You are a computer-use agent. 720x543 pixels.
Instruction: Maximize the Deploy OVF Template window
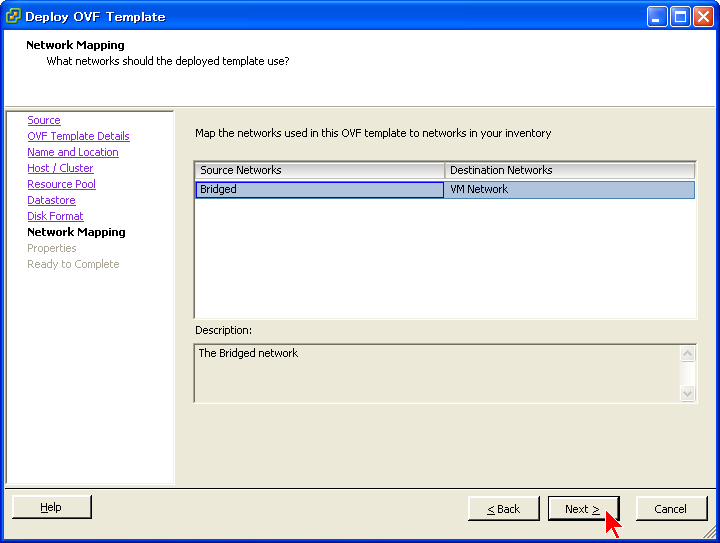tap(680, 17)
